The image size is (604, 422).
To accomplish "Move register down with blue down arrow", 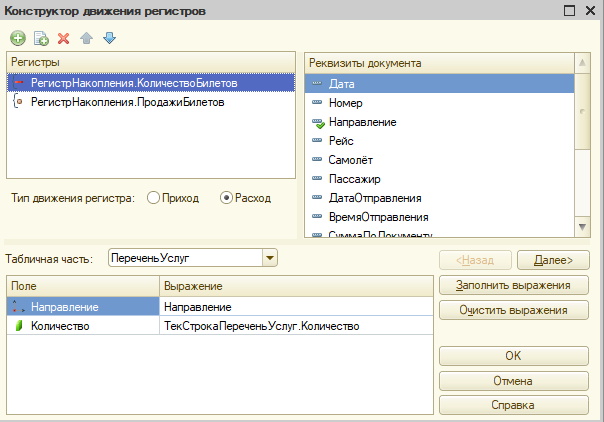I will coord(109,38).
